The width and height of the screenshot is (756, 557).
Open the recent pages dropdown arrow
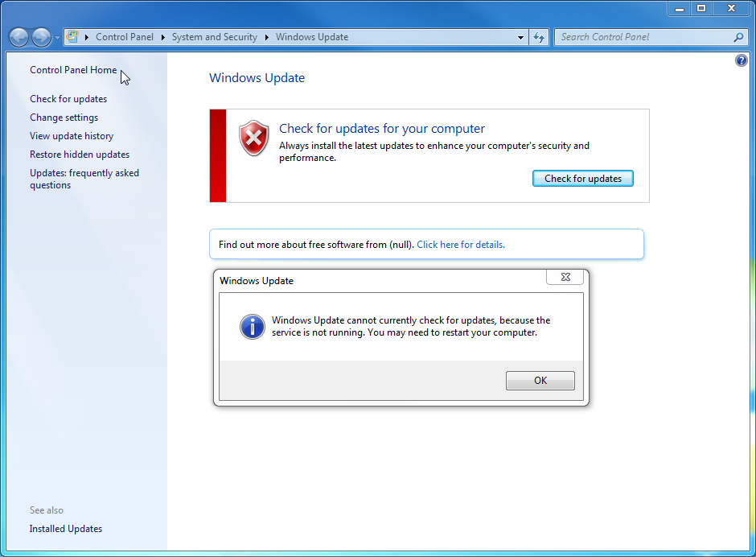[x=57, y=38]
